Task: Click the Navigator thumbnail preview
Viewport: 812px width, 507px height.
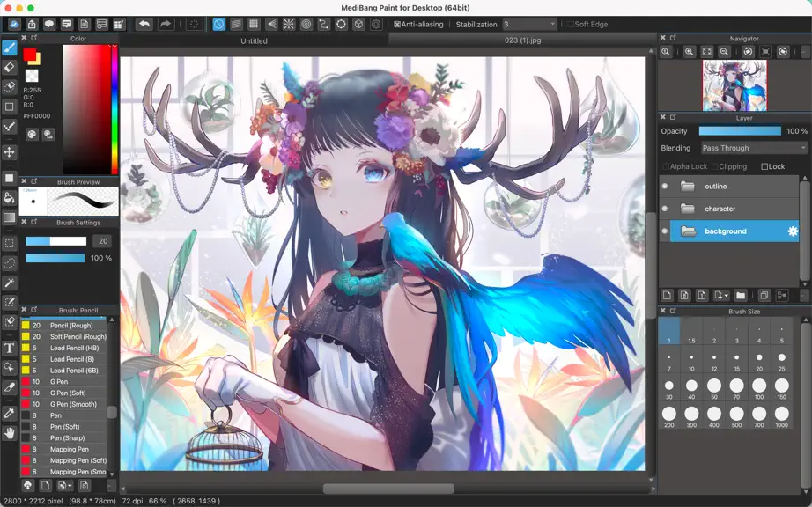Action: click(x=734, y=85)
